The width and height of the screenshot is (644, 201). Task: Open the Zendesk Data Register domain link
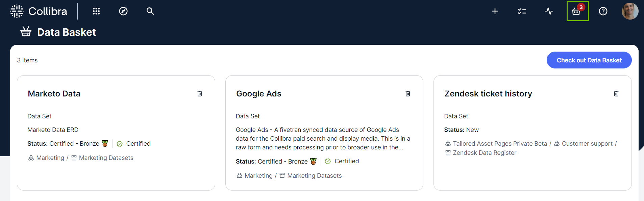(x=485, y=153)
